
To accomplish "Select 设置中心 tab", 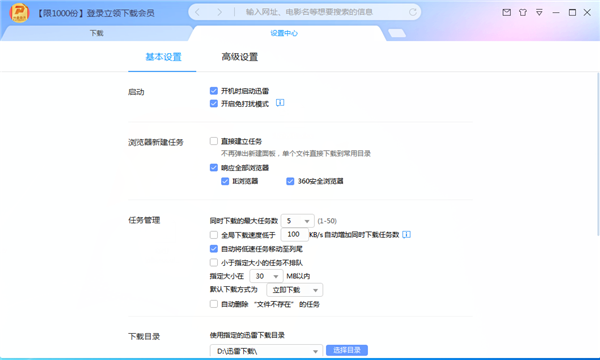I will click(284, 33).
